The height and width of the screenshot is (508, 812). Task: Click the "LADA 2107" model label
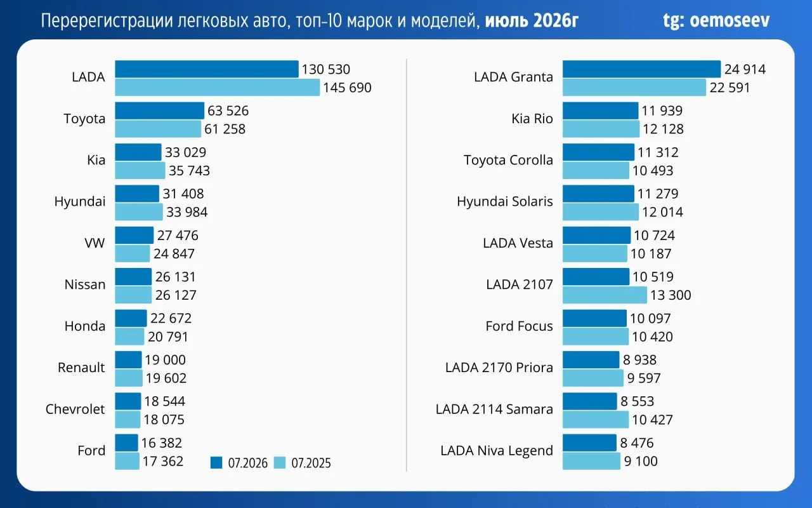tap(520, 284)
